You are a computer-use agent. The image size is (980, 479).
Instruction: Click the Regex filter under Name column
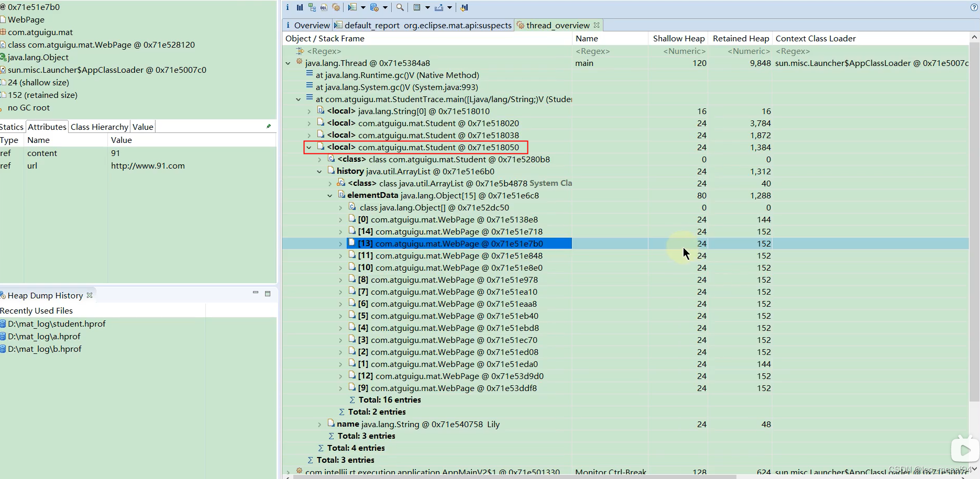pos(592,51)
